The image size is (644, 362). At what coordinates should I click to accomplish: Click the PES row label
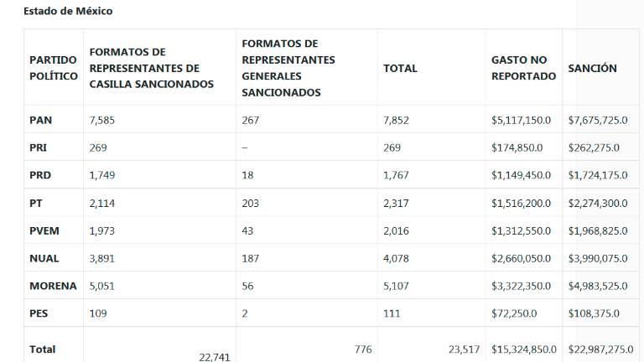click(39, 313)
